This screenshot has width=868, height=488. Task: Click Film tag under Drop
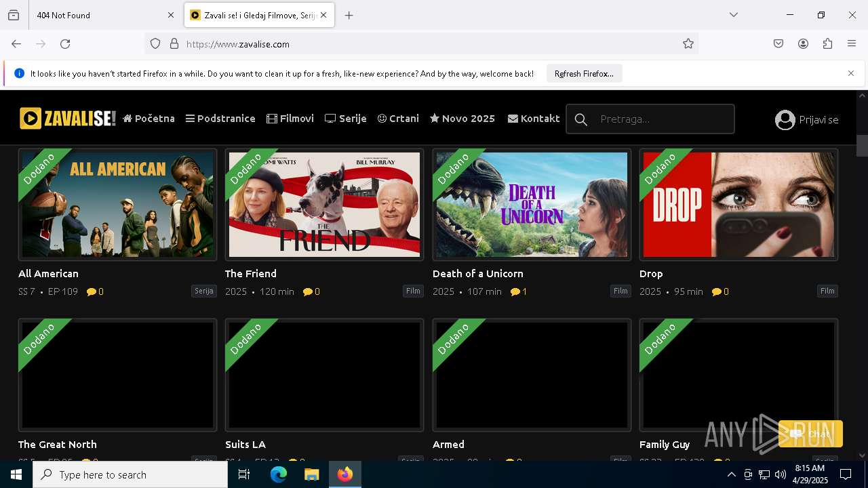tap(827, 291)
